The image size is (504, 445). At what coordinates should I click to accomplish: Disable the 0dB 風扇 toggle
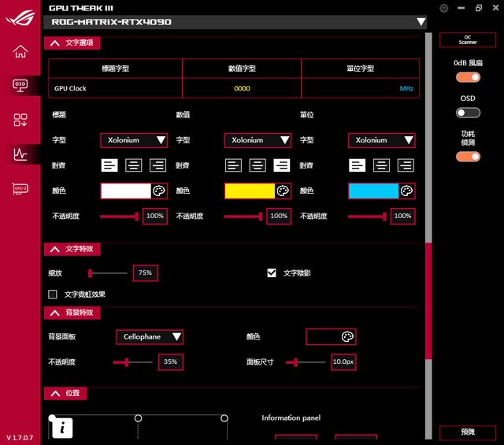(x=468, y=77)
